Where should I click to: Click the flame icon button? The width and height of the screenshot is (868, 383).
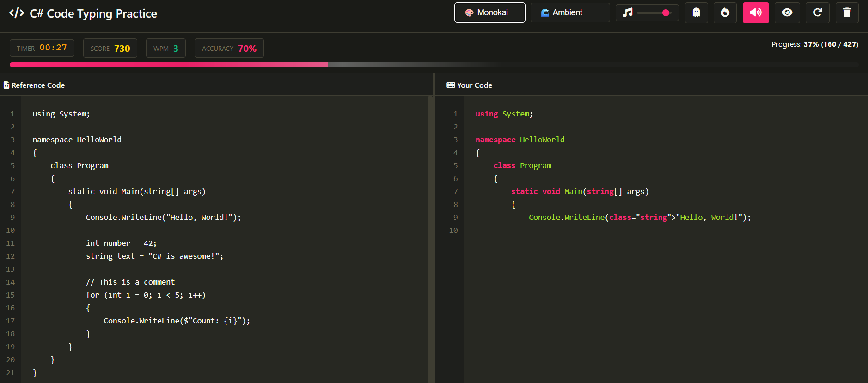725,12
